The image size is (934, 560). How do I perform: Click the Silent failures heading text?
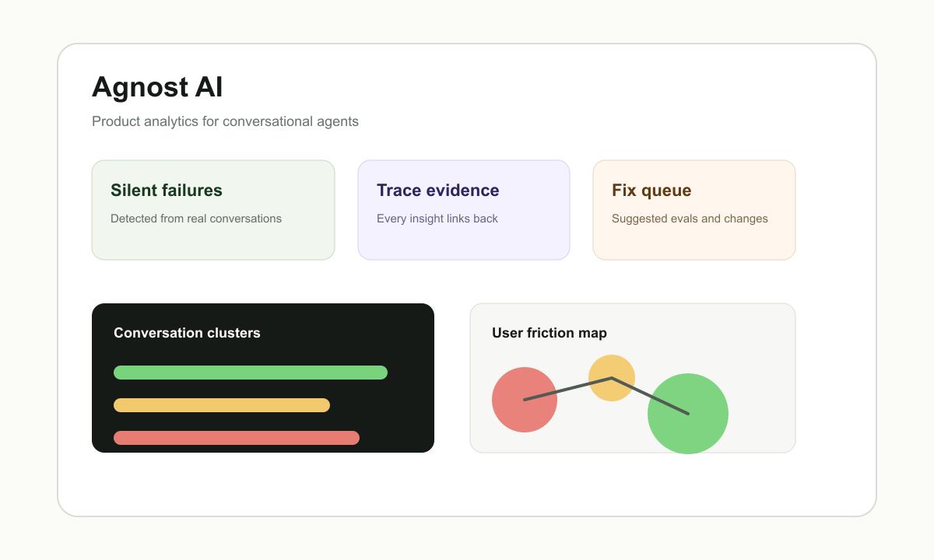[167, 191]
